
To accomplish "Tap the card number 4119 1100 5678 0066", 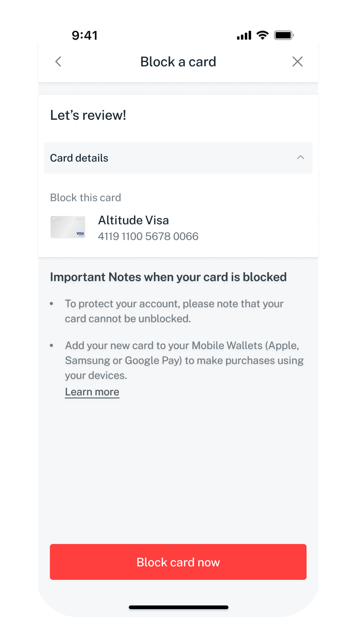I will [x=148, y=236].
